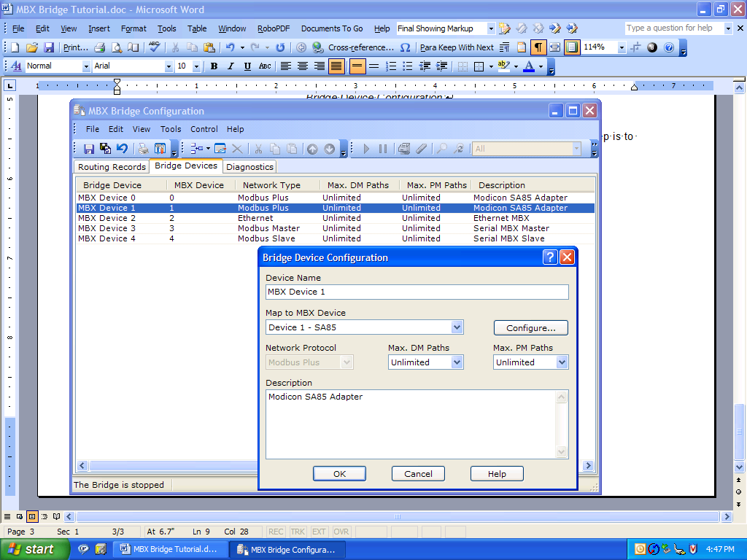The image size is (747, 560).
Task: Click the Font Color button in Word
Action: coord(529,66)
